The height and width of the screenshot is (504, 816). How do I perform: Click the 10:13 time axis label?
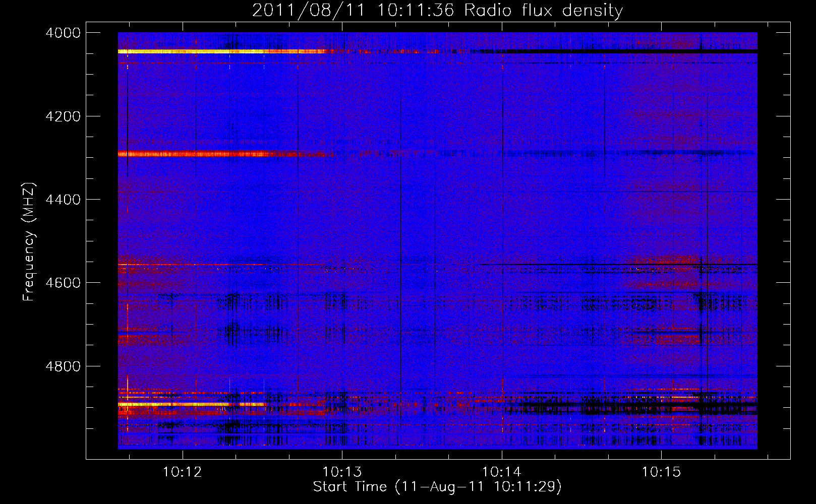[342, 472]
